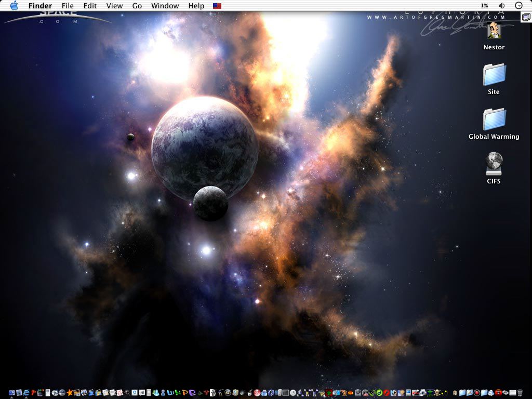Open the Help menu
The image size is (532, 399).
[x=196, y=6]
